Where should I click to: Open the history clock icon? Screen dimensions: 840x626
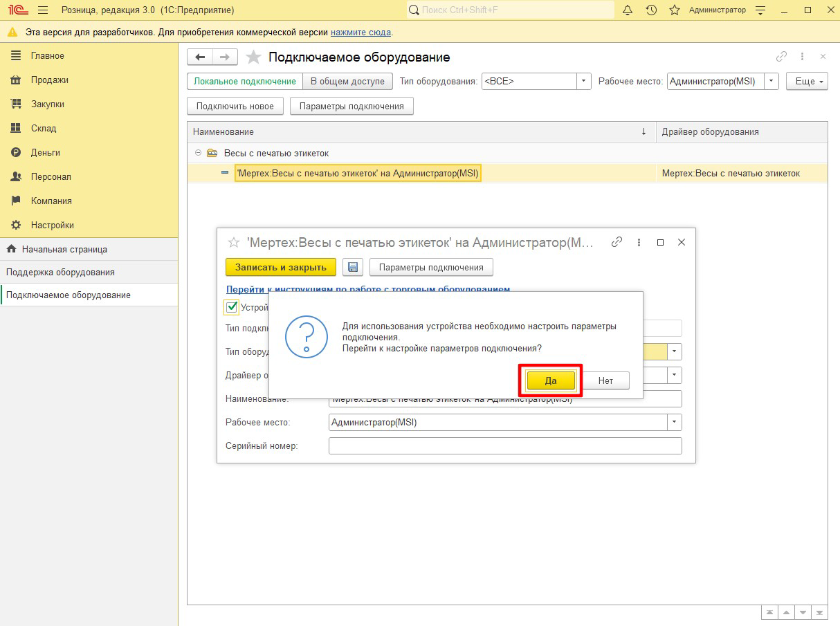click(651, 10)
